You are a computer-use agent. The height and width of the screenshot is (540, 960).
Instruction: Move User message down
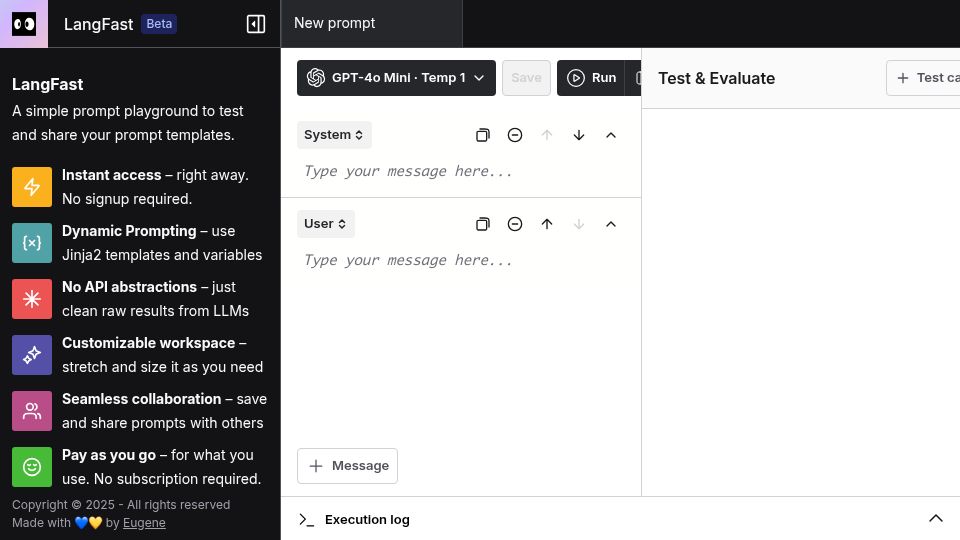tap(579, 224)
